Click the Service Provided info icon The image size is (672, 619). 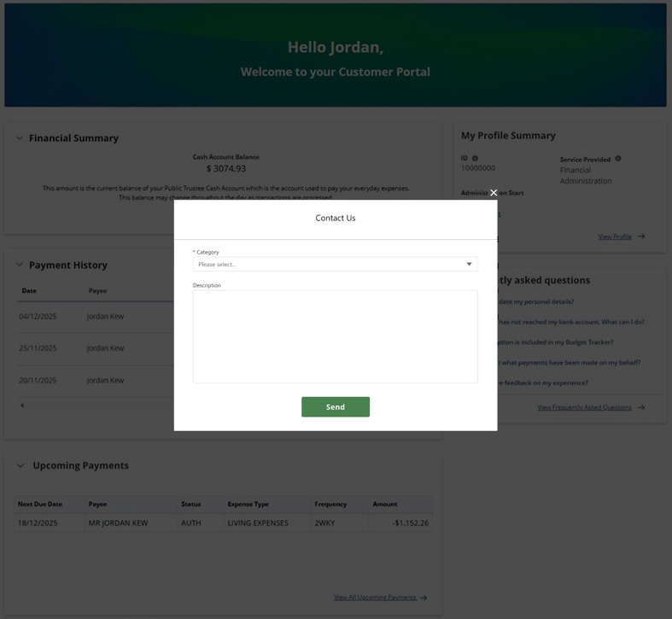pyautogui.click(x=618, y=159)
